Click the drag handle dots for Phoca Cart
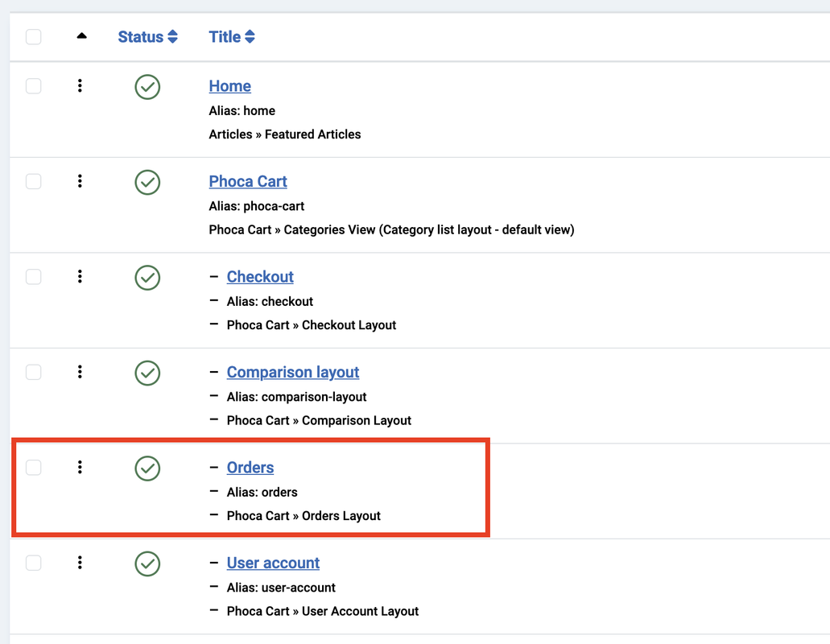The height and width of the screenshot is (644, 830). pyautogui.click(x=80, y=181)
